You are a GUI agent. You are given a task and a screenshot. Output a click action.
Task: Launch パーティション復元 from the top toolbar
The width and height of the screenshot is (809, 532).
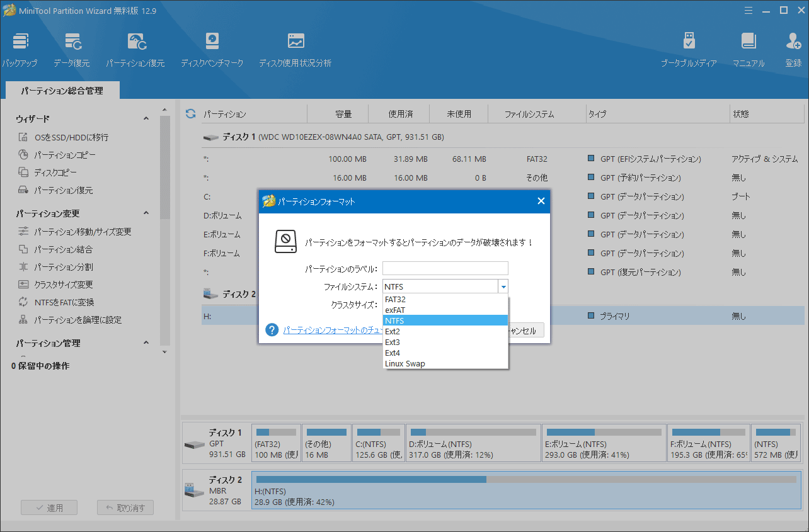coord(135,50)
